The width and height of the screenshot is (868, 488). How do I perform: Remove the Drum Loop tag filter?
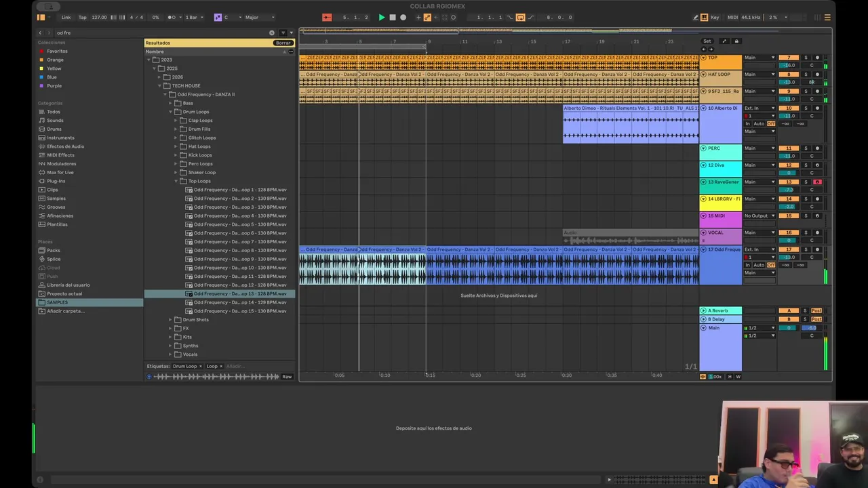click(200, 366)
